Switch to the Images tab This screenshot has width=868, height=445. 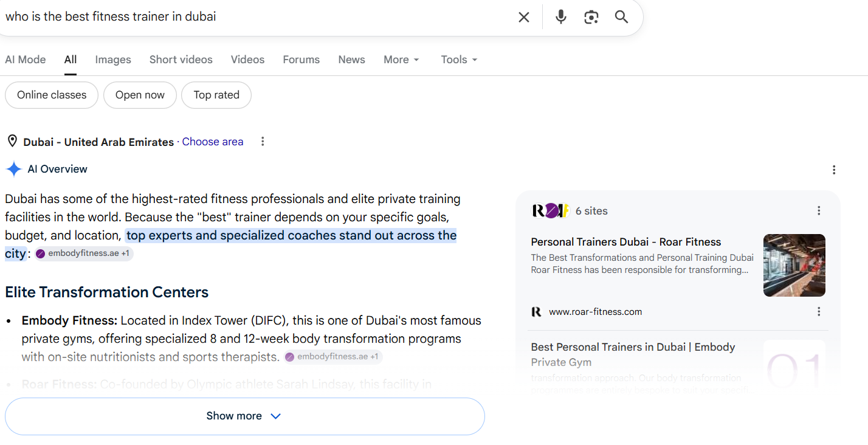tap(113, 60)
